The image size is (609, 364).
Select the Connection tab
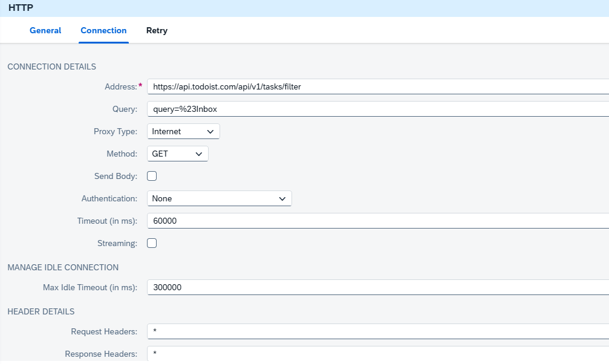point(103,30)
